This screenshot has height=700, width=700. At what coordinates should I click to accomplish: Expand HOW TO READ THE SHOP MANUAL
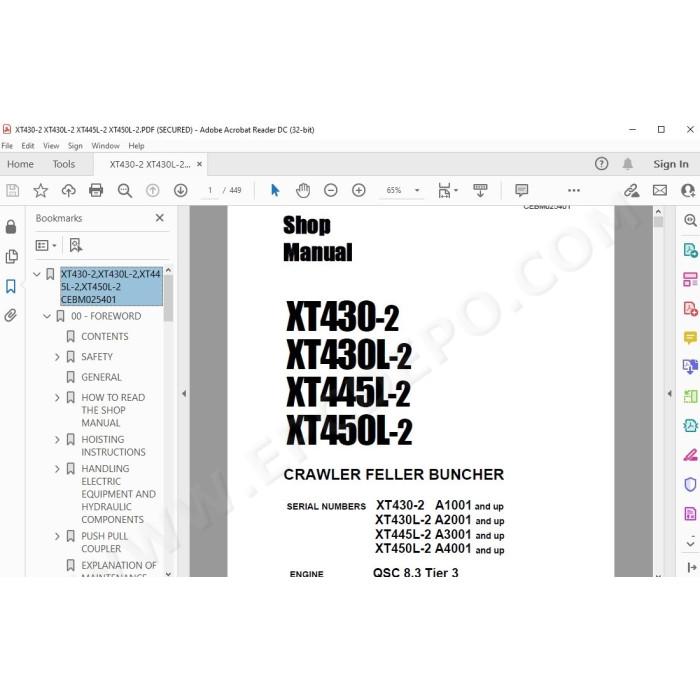click(57, 398)
